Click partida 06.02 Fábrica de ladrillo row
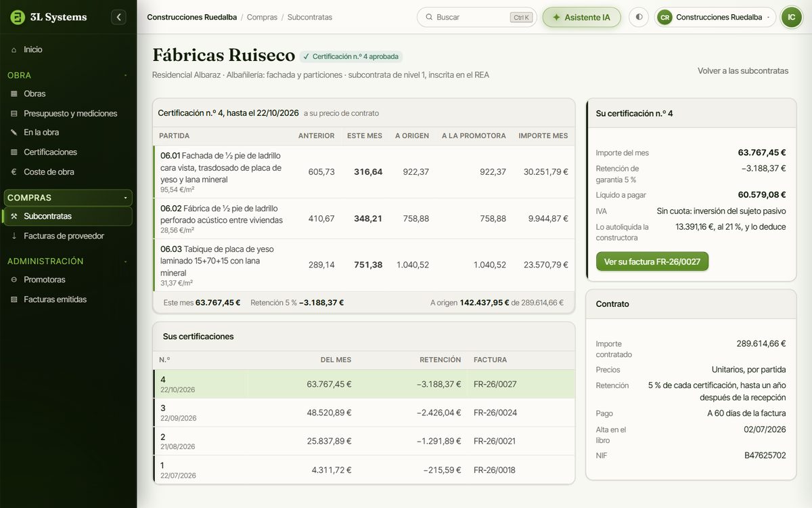The image size is (812, 508). pos(364,218)
